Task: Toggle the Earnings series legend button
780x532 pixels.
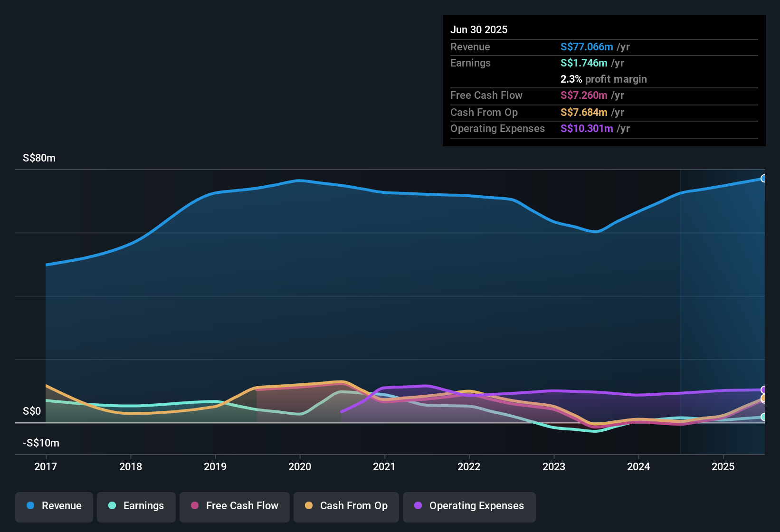Action: (136, 506)
